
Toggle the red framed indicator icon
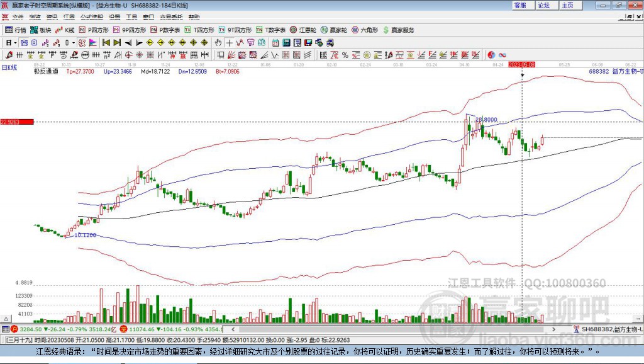click(x=82, y=42)
